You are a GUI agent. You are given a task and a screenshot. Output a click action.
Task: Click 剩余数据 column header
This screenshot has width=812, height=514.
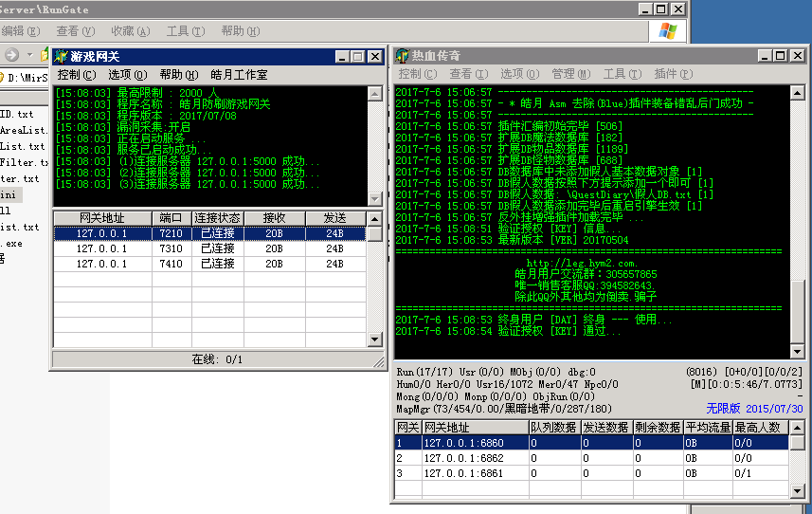pos(659,428)
